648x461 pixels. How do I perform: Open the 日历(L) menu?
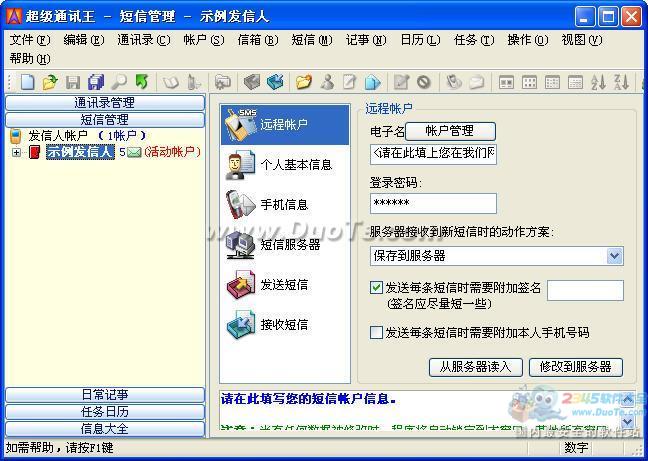pyautogui.click(x=420, y=40)
